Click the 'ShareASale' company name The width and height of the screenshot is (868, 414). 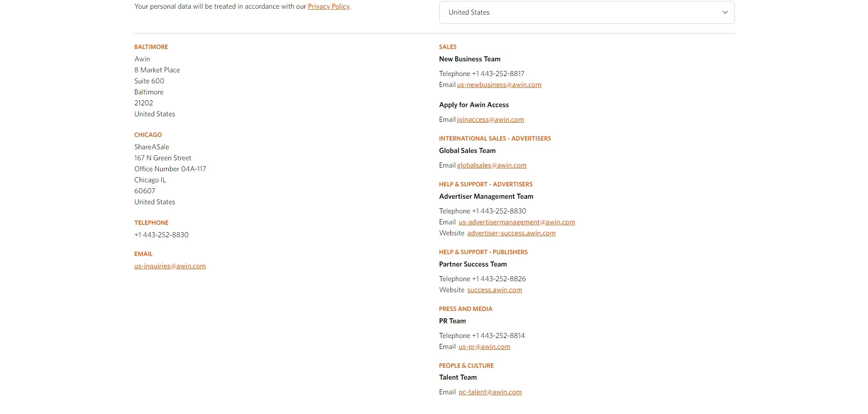[x=151, y=147]
